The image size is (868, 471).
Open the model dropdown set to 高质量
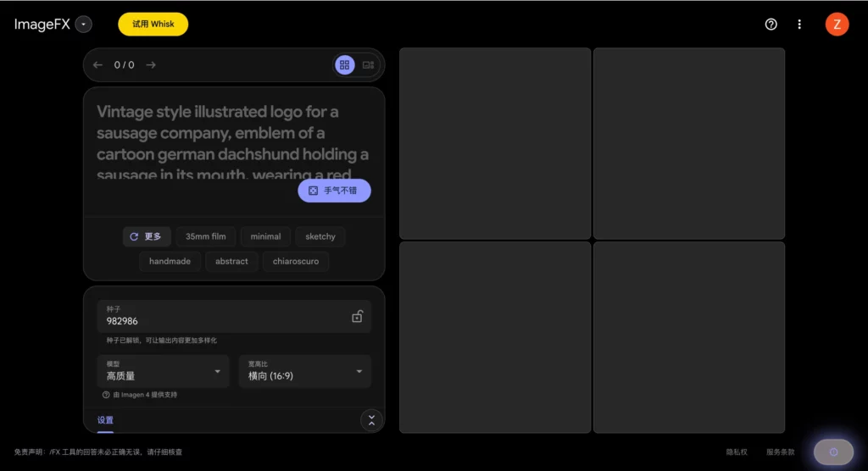click(x=164, y=371)
